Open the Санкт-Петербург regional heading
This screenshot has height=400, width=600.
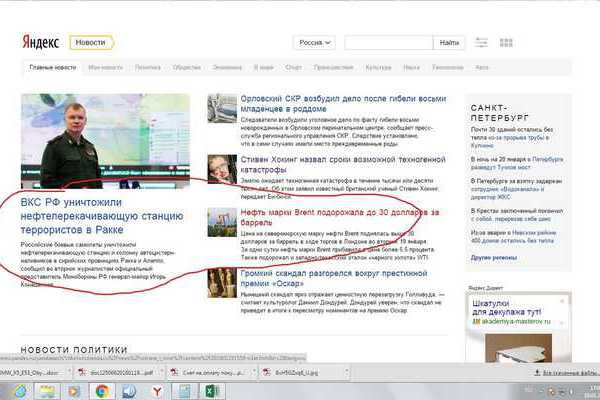point(500,113)
